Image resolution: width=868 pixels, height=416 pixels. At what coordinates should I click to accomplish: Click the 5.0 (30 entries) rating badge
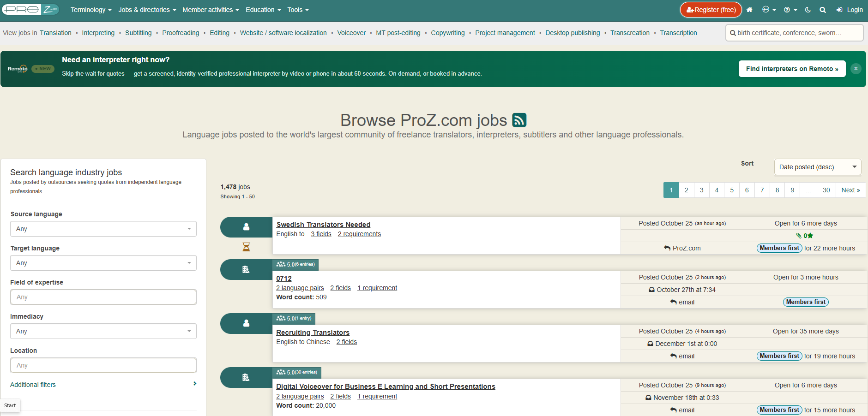297,373
